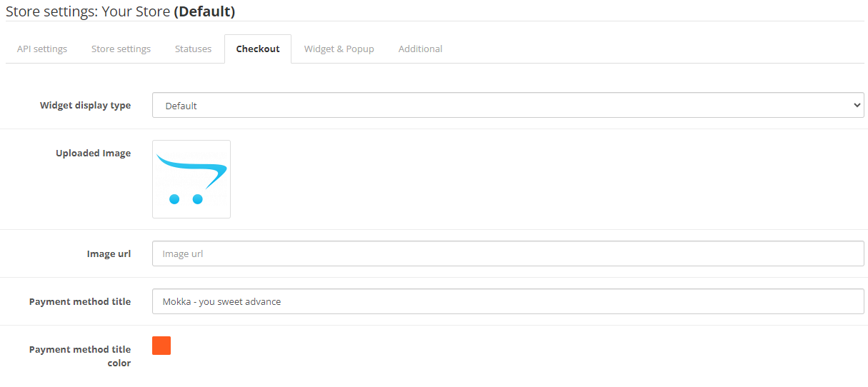
Task: Click the Widget display type label
Action: click(85, 106)
